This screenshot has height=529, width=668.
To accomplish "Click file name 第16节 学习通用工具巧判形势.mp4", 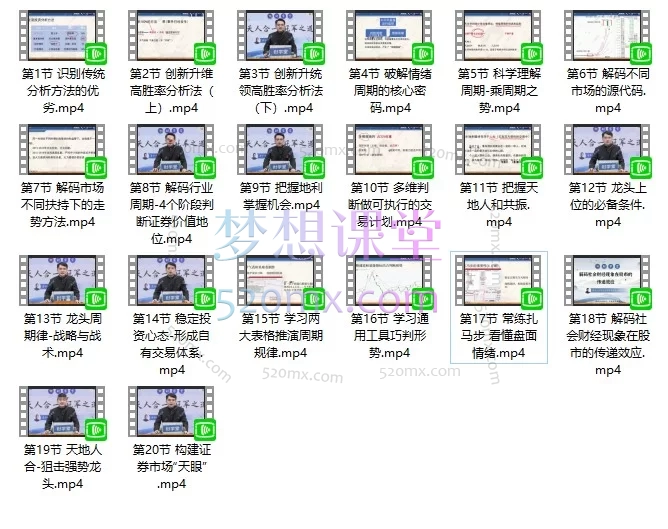I will pyautogui.click(x=389, y=336).
